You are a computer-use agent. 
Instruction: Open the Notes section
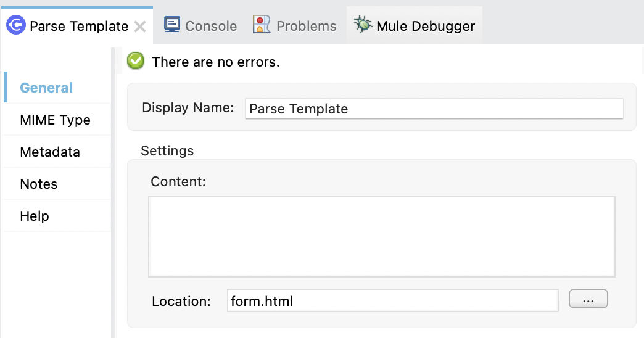coord(38,184)
